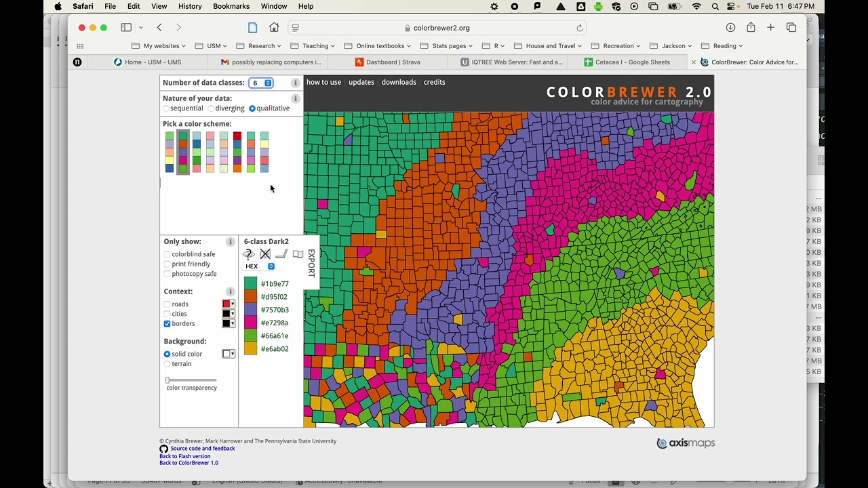
Task: Open the Number of data classes dropdown
Action: pyautogui.click(x=260, y=83)
